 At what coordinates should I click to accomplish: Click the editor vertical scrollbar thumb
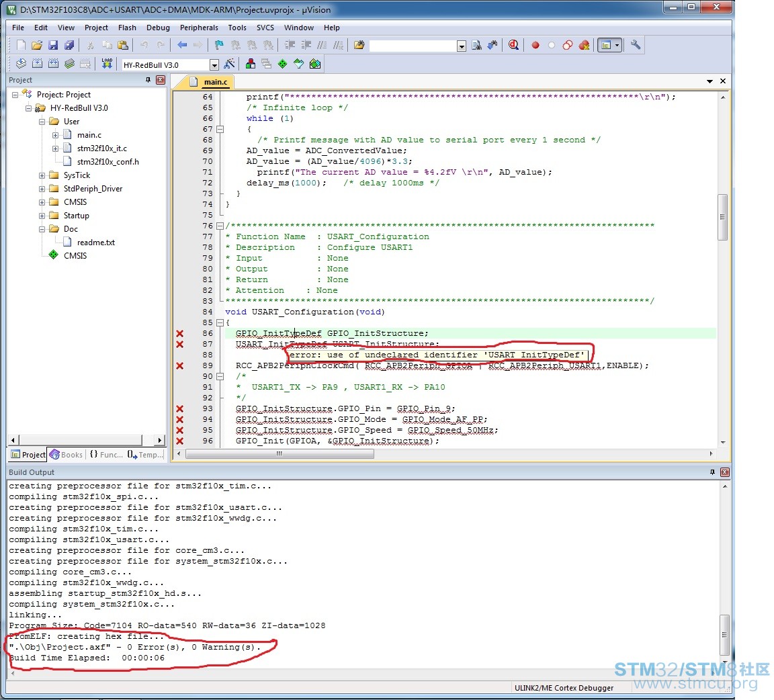[x=723, y=217]
